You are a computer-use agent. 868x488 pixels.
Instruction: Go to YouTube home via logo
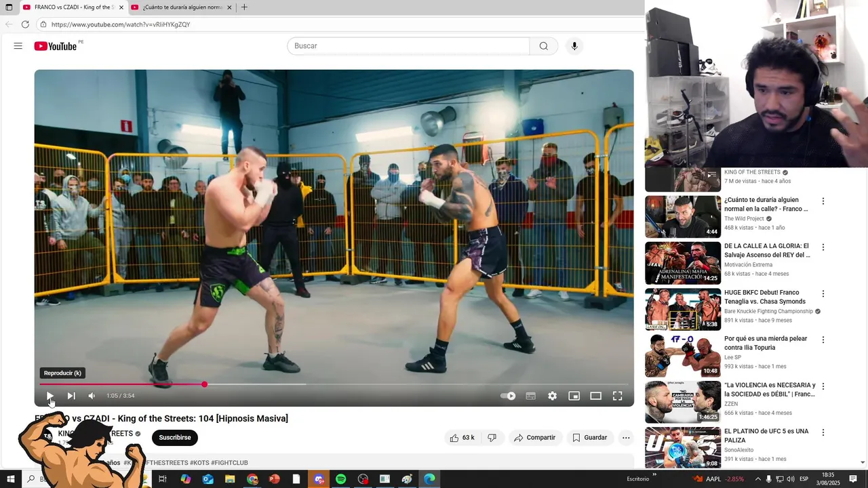56,46
